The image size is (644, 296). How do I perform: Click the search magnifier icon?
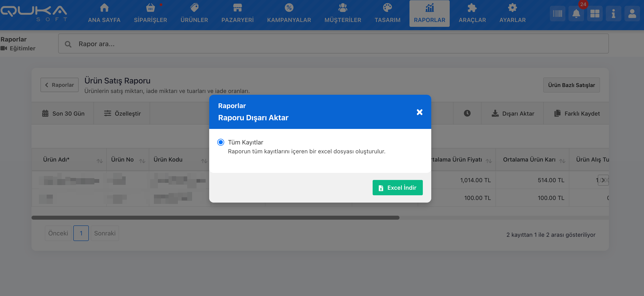click(x=68, y=44)
